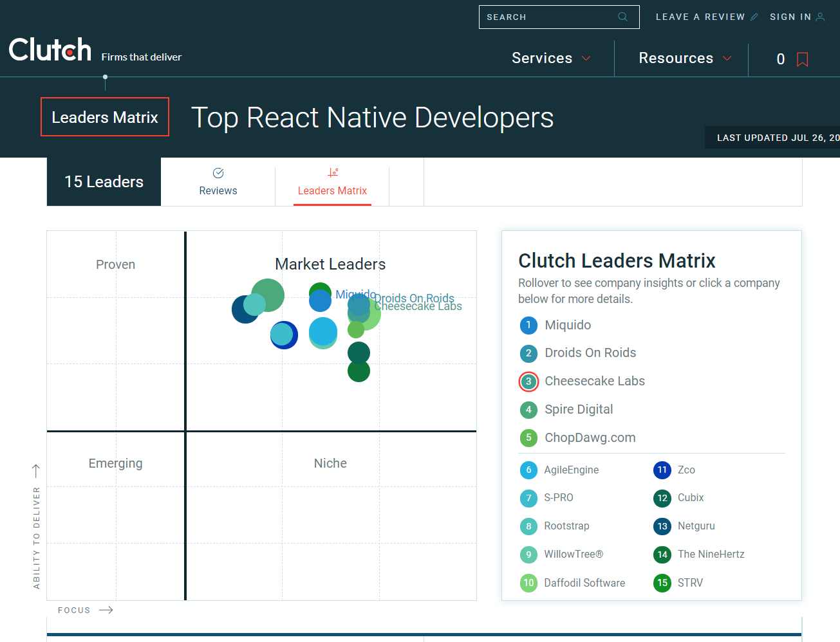Select number 7 badge for S-PRO
The image size is (840, 642).
528,498
